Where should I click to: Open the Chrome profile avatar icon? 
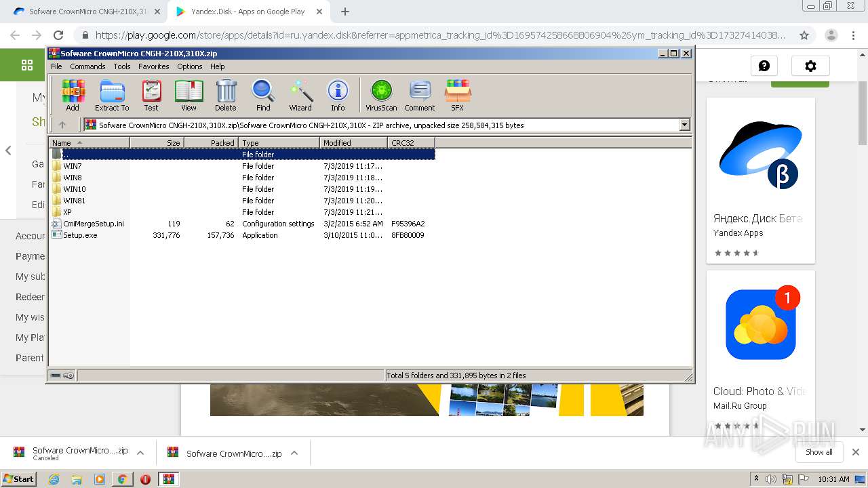(x=831, y=35)
